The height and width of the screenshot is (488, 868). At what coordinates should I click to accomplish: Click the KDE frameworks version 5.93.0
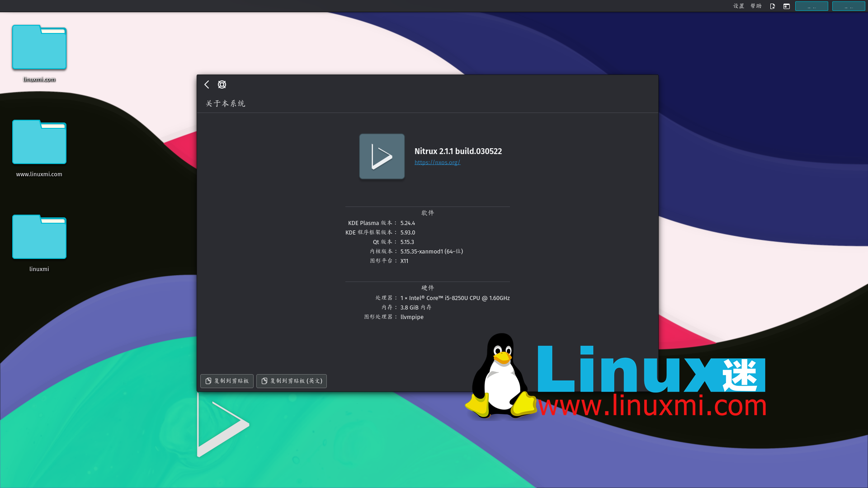[408, 232]
